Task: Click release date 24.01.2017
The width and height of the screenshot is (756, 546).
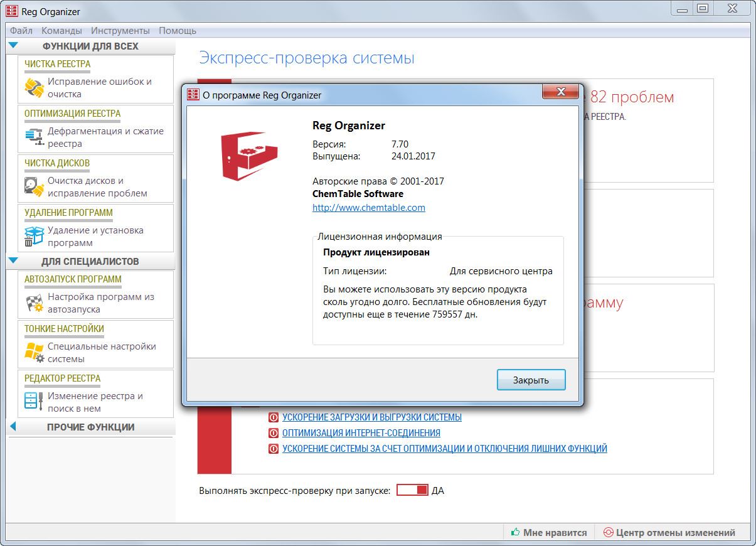Action: click(413, 156)
